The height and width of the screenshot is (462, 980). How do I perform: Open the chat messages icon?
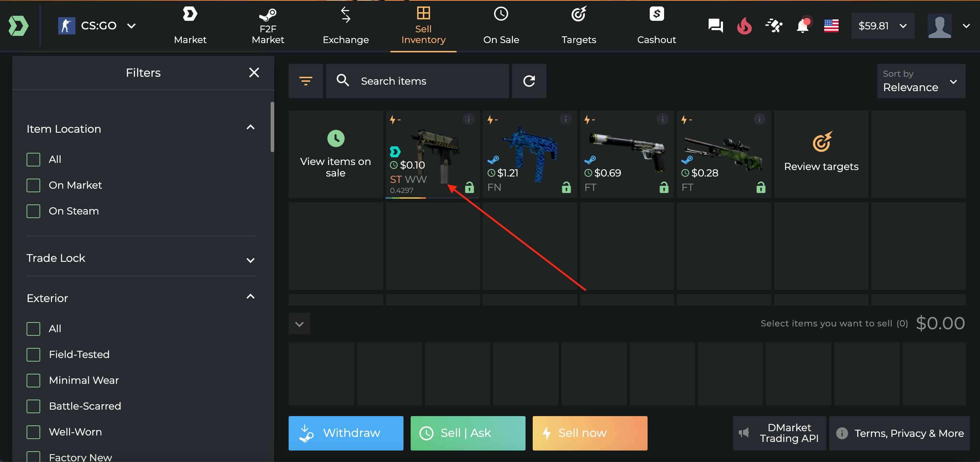point(715,26)
